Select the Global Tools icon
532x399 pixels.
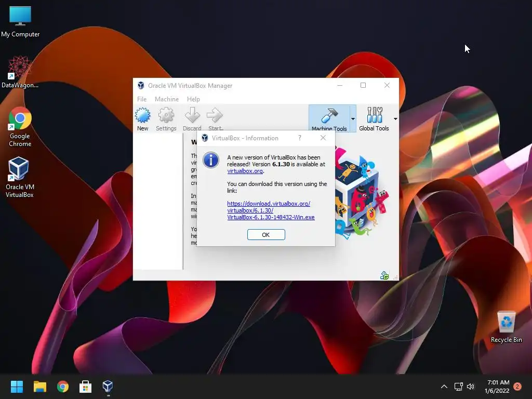[x=374, y=119]
